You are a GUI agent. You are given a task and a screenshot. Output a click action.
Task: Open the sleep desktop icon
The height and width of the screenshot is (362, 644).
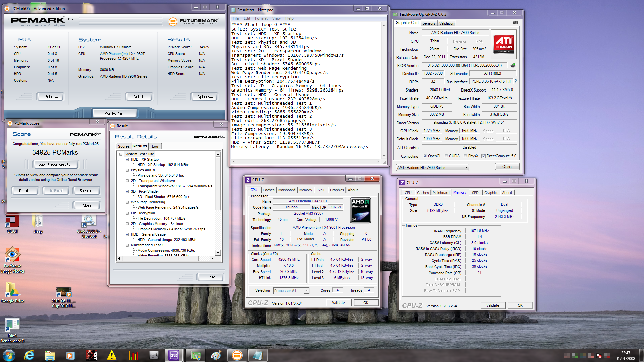(x=38, y=224)
